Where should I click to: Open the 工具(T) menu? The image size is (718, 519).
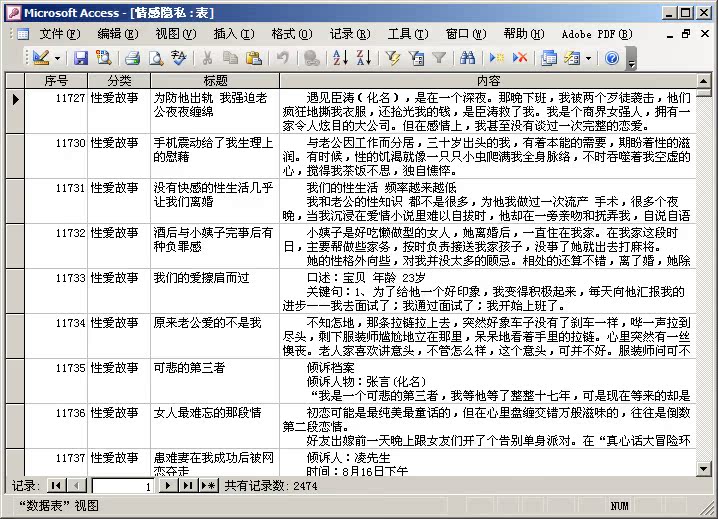point(408,34)
